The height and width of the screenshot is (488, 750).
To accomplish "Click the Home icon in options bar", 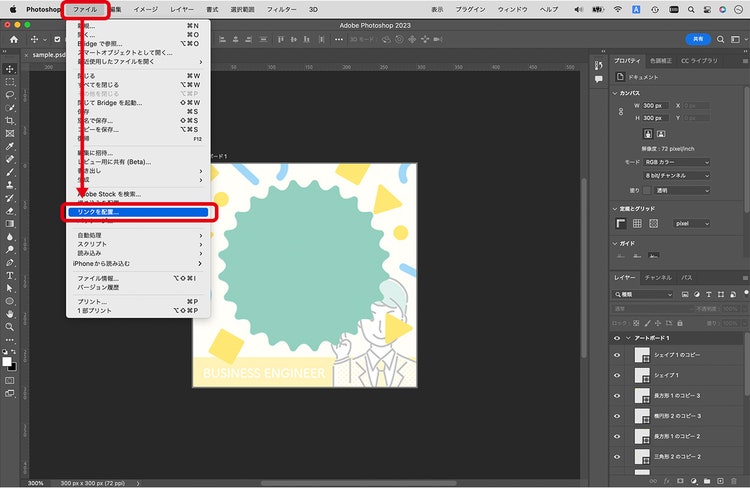I will click(14, 40).
